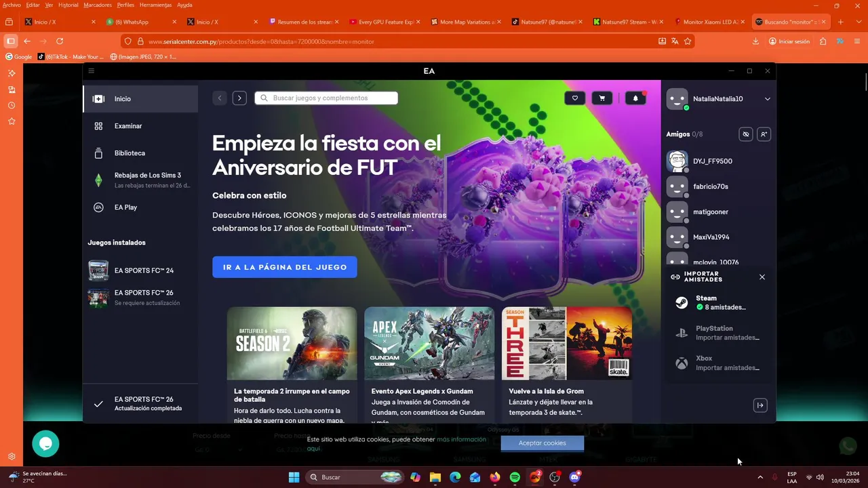
Task: Open browser sidebar bookmarks star icon
Action: [12, 121]
